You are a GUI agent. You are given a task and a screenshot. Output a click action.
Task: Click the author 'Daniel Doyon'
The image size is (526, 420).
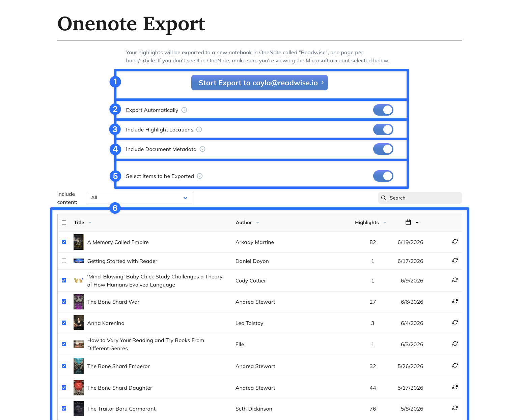coord(252,261)
